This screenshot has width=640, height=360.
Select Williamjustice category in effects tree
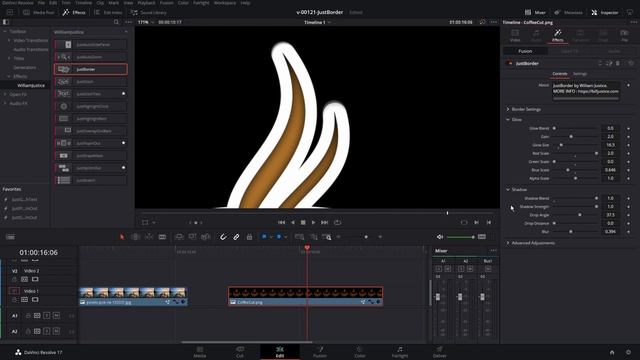click(31, 85)
